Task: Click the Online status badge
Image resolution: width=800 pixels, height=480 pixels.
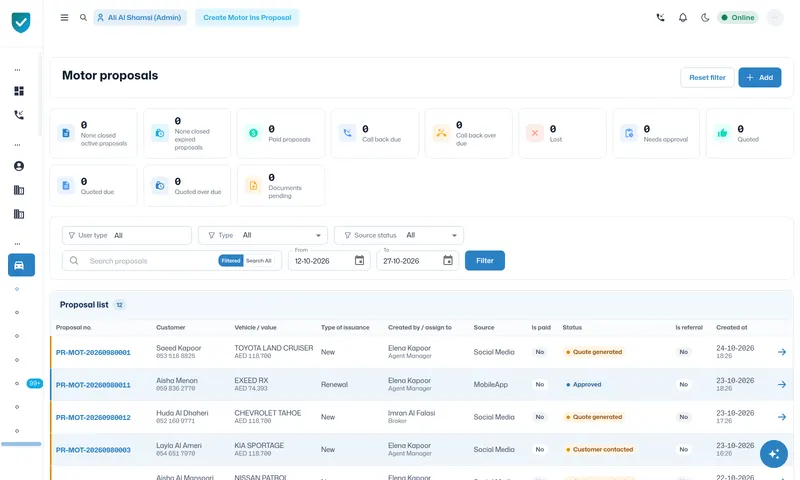Action: pos(738,17)
